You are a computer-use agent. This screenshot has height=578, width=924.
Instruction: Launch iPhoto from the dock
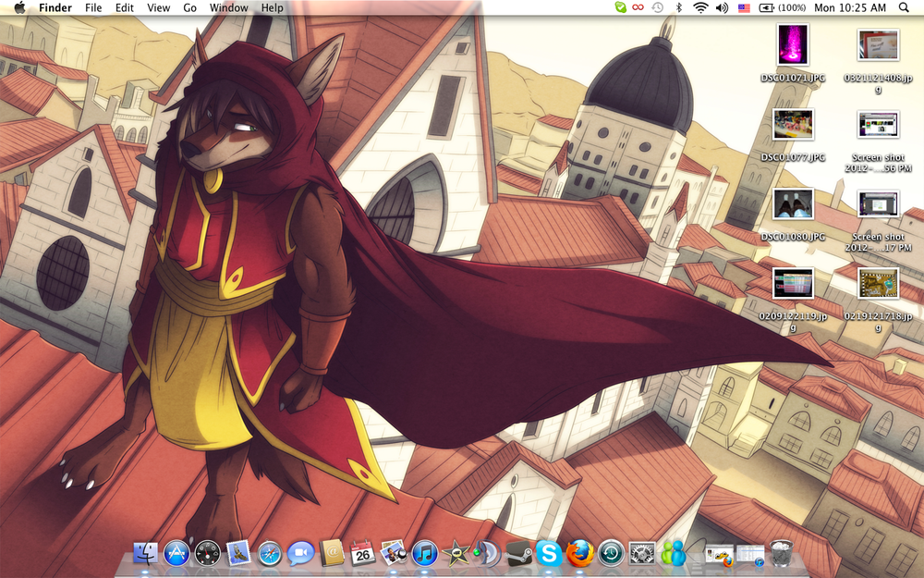394,553
